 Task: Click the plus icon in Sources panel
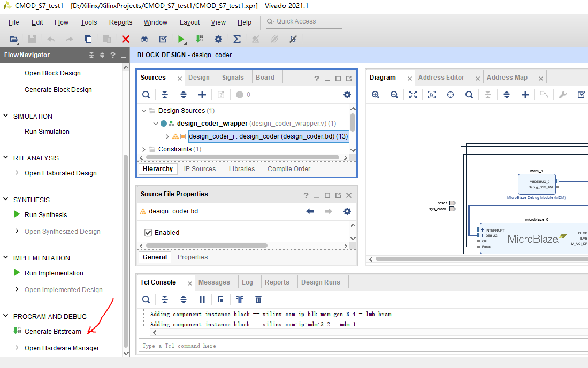[x=202, y=95]
